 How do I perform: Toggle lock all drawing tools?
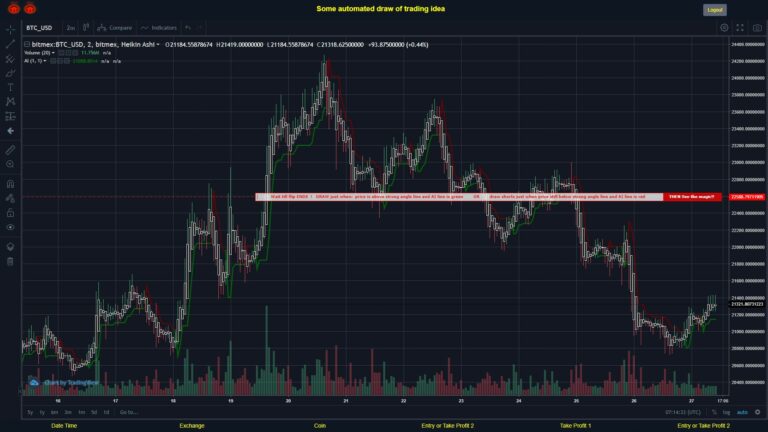coord(10,213)
